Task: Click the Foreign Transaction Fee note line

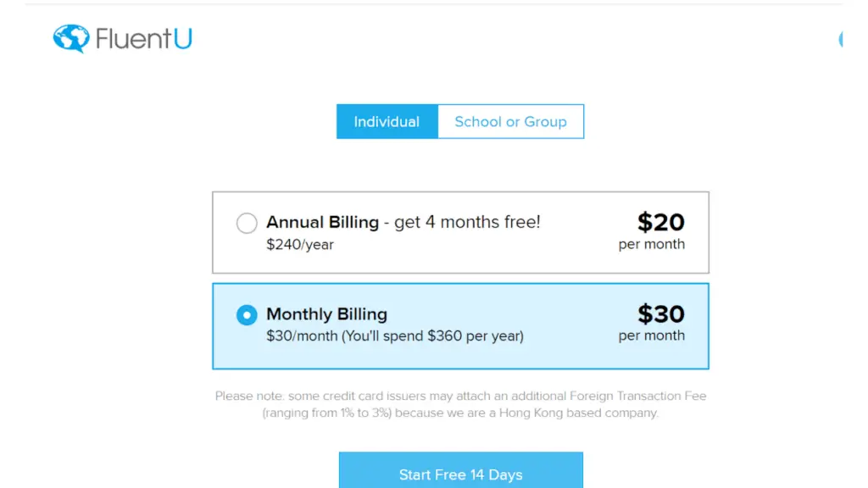Action: [x=460, y=396]
